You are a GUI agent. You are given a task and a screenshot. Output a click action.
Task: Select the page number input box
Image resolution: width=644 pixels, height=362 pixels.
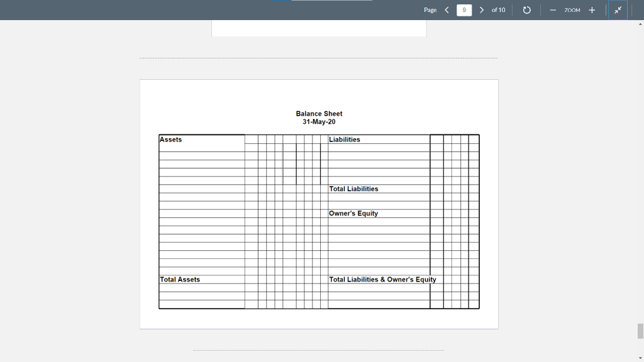464,9
